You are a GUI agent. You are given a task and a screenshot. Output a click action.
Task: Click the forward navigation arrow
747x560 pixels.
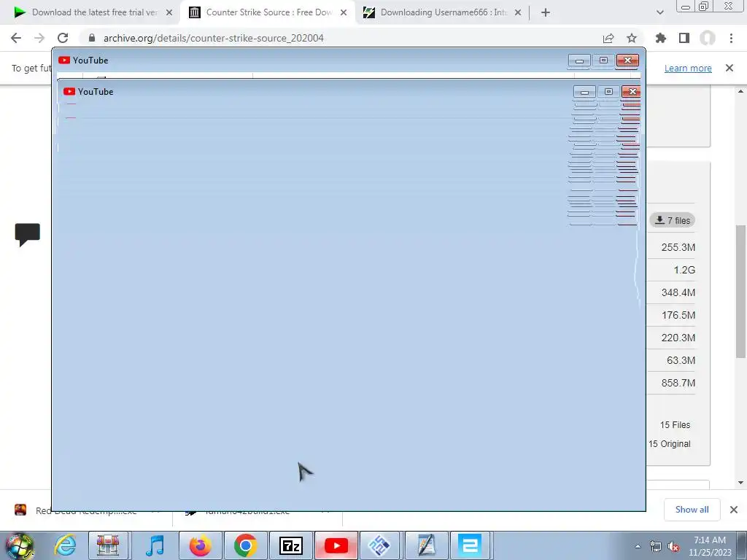pyautogui.click(x=39, y=38)
